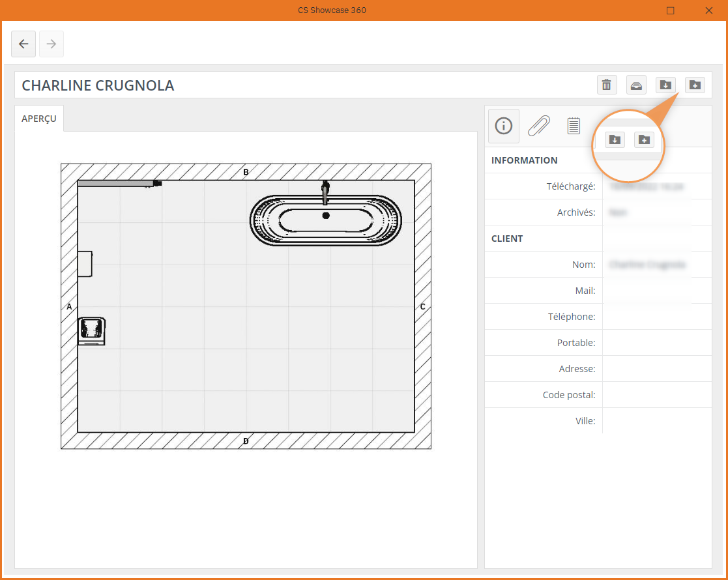This screenshot has height=580, width=728.
Task: Open notes via the notepad icon
Action: point(574,126)
